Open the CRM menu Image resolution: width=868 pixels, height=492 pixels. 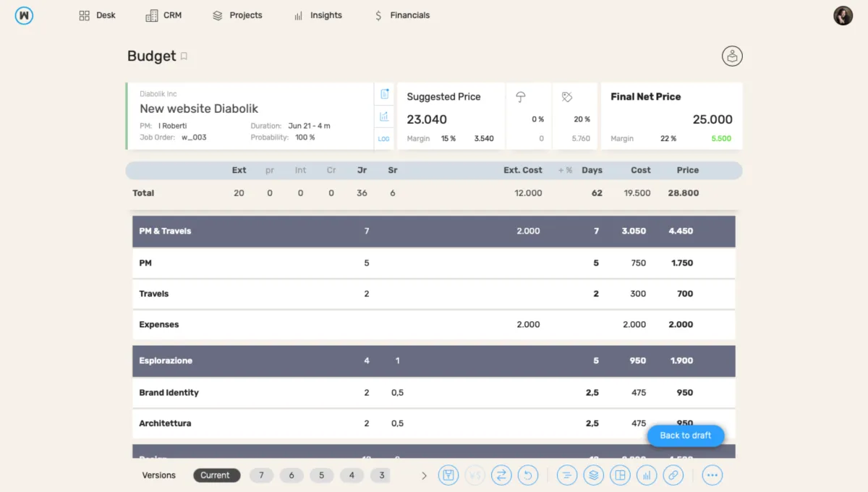[x=163, y=15]
